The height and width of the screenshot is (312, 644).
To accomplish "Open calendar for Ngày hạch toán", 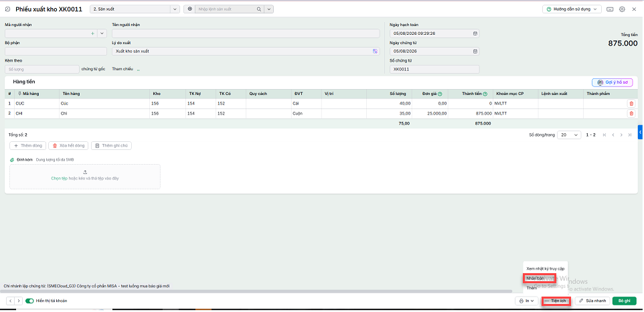I will pyautogui.click(x=475, y=33).
